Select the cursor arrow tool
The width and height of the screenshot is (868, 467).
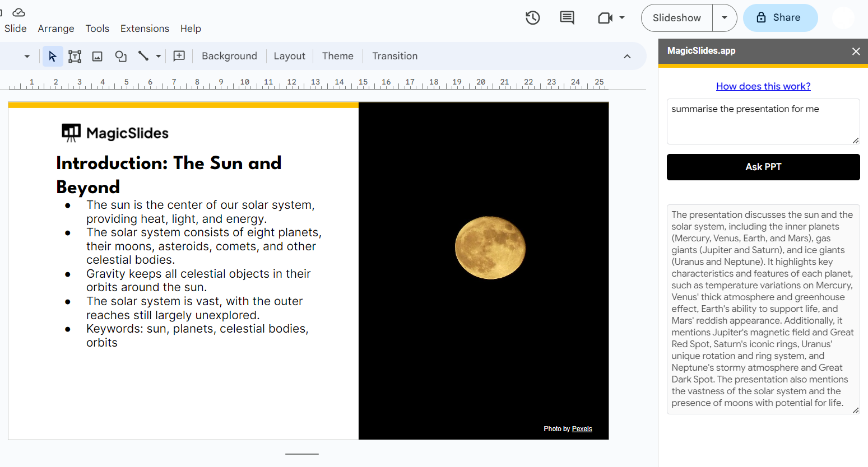[x=53, y=56]
